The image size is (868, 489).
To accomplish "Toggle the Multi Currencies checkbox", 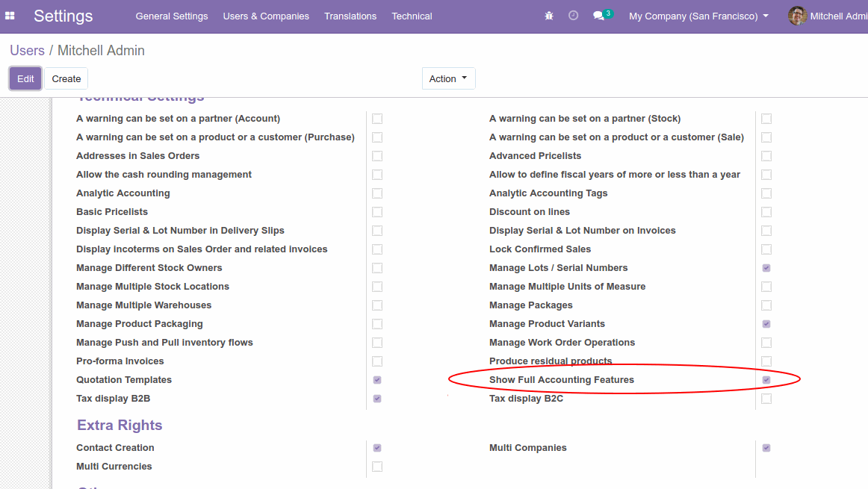I will (x=377, y=467).
